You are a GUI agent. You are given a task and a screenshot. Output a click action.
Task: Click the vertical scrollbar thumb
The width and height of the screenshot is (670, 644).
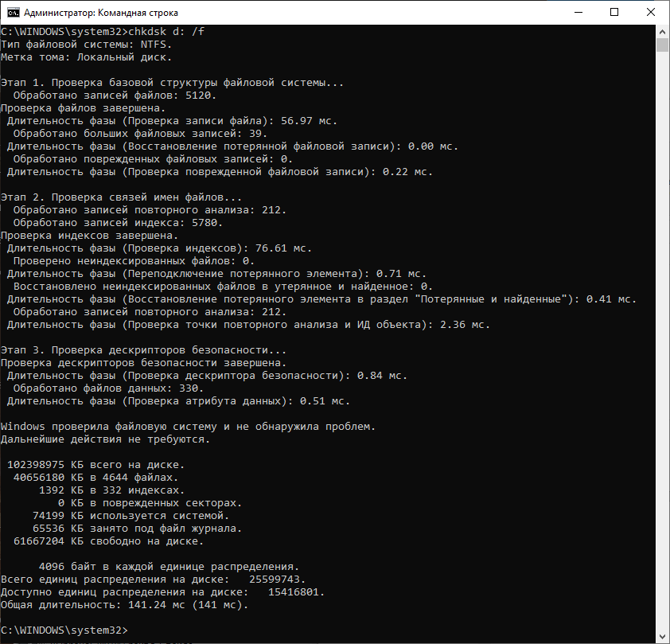coord(662,45)
